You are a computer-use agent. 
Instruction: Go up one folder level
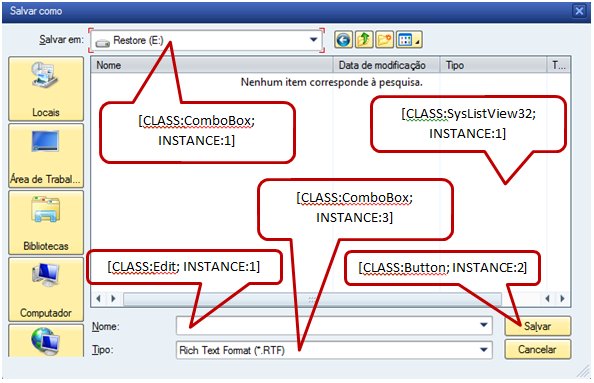click(364, 39)
